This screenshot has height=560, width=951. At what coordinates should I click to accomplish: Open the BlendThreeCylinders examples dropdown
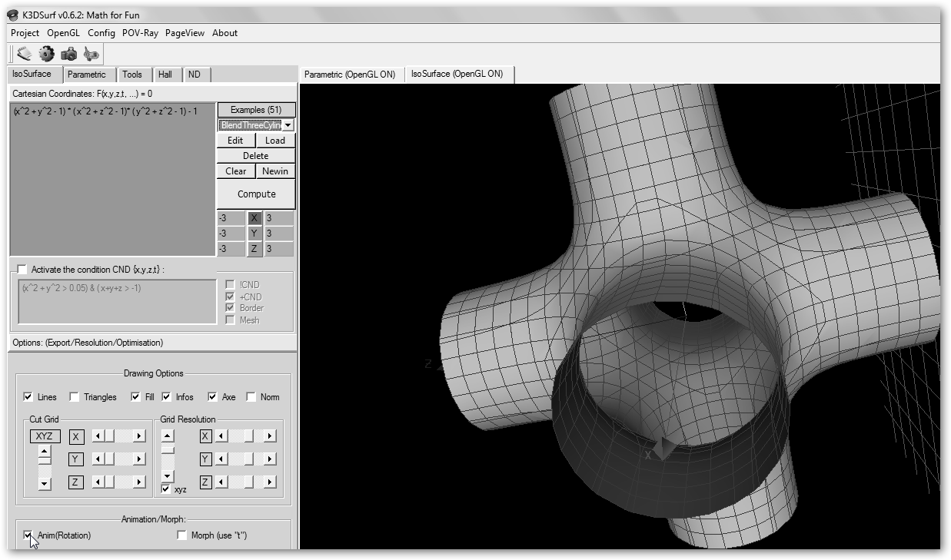coord(288,125)
